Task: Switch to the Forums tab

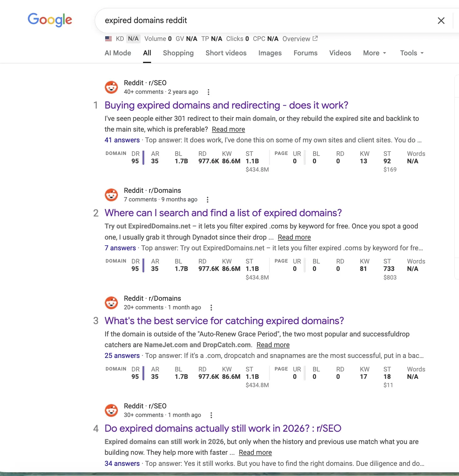Action: click(x=305, y=53)
